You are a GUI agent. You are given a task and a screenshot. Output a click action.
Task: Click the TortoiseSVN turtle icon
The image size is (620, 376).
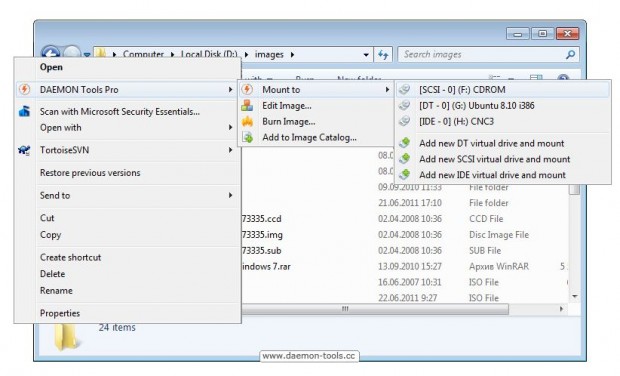tap(25, 150)
